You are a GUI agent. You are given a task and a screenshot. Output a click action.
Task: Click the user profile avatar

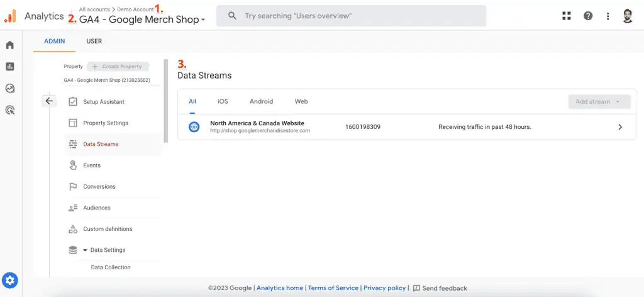628,16
